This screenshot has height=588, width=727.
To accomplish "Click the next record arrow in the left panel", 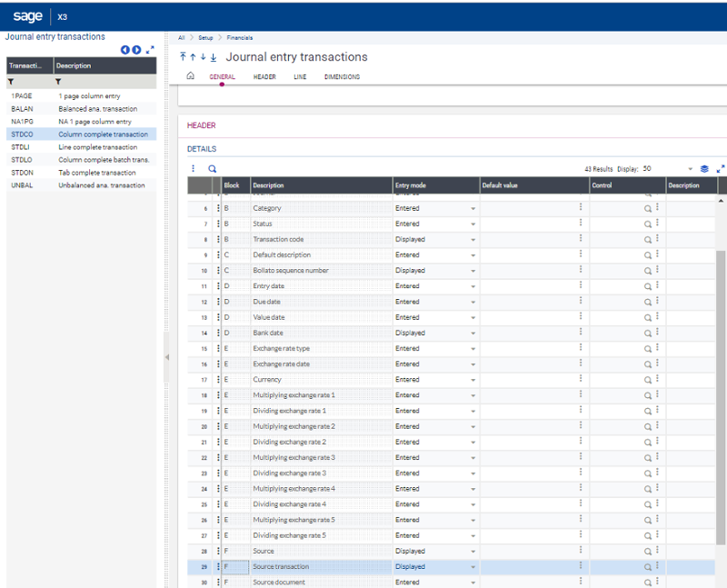I will click(135, 50).
